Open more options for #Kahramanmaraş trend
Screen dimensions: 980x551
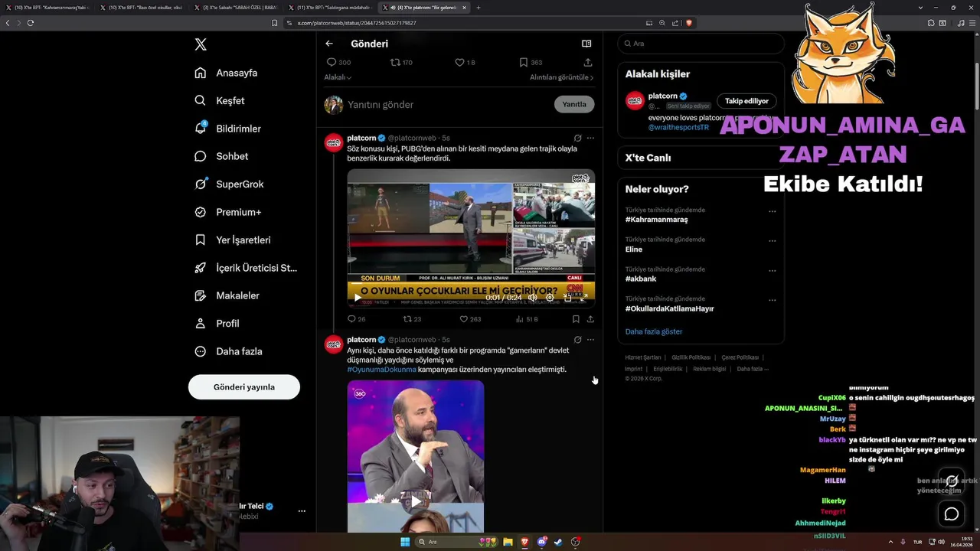coord(772,211)
